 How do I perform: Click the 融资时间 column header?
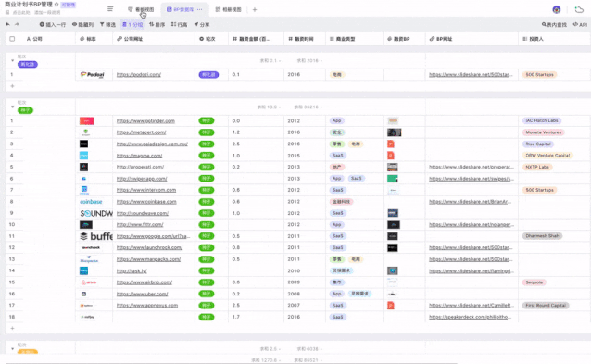pos(304,39)
